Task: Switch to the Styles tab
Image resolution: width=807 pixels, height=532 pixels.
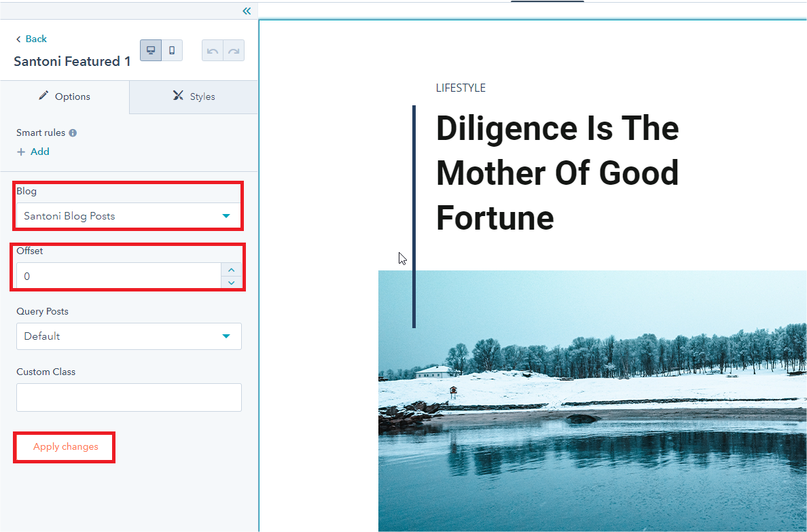Action: 194,96
